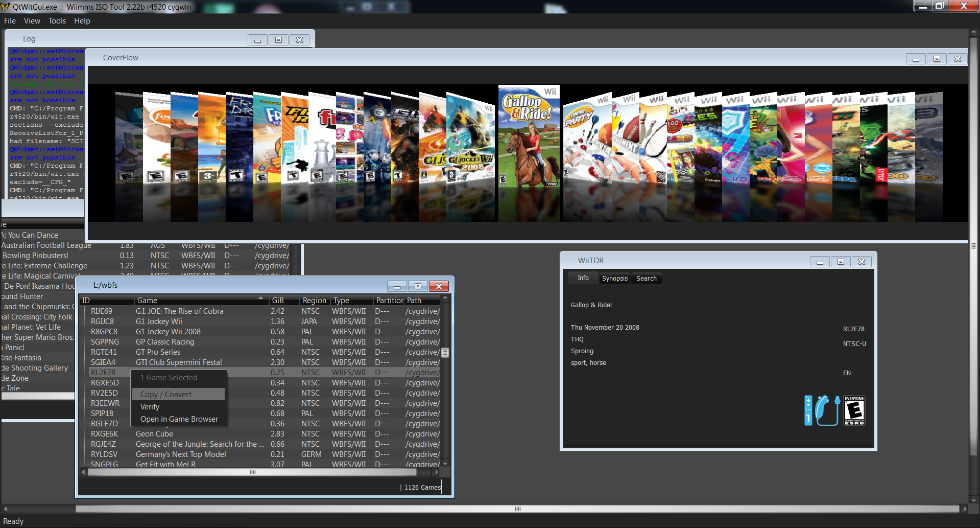Choose Copy / Convert from context menu
The width and height of the screenshot is (980, 528).
pos(178,395)
